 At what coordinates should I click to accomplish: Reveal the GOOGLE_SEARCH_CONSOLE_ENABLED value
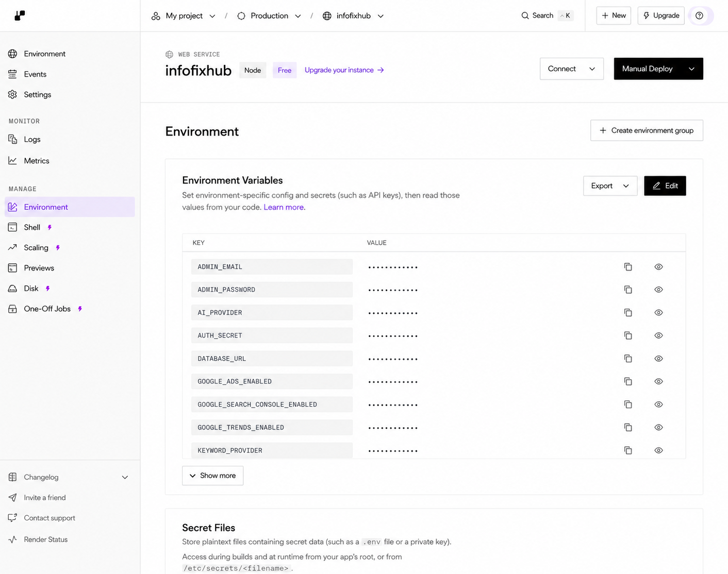click(658, 404)
